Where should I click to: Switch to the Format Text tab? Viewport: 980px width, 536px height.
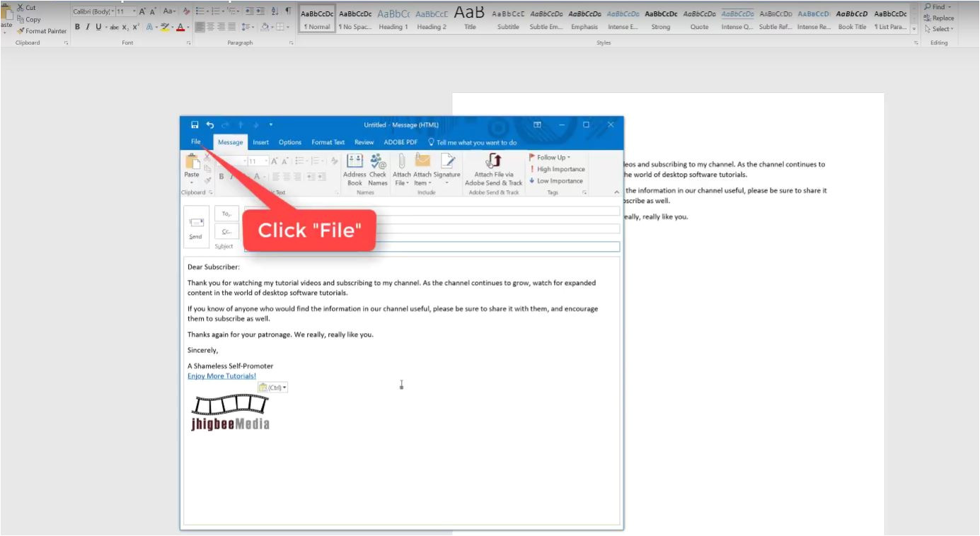pyautogui.click(x=328, y=142)
